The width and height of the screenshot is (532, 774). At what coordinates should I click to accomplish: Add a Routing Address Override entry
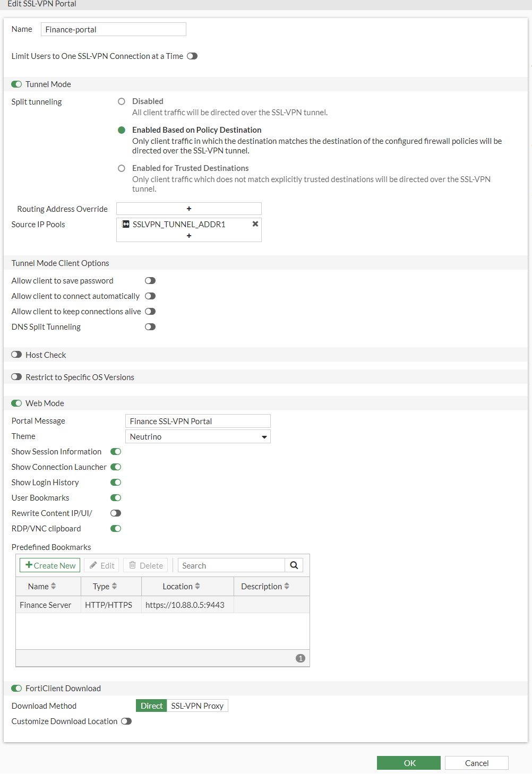pos(189,209)
